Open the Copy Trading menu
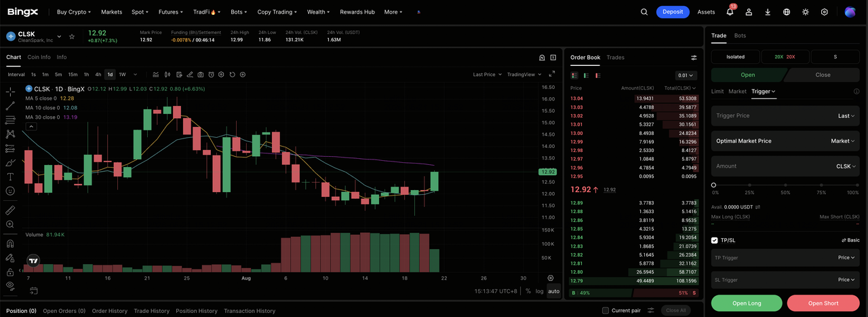The height and width of the screenshot is (317, 868). [277, 12]
